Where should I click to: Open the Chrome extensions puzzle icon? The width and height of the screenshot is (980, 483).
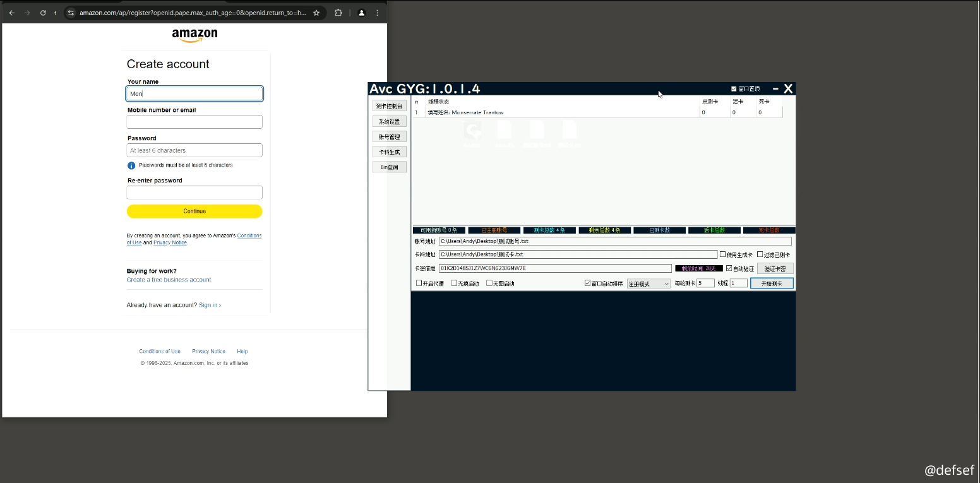[x=338, y=13]
